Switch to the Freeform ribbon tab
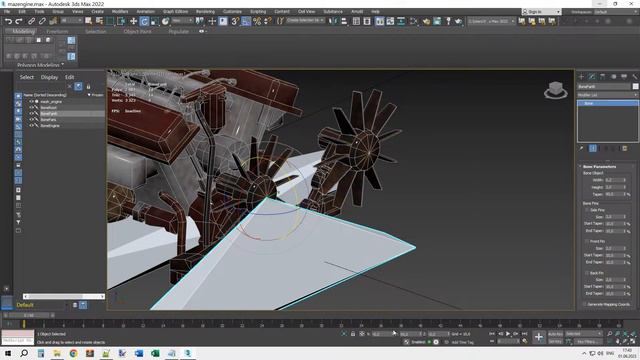This screenshot has width=640, height=360. tap(57, 31)
